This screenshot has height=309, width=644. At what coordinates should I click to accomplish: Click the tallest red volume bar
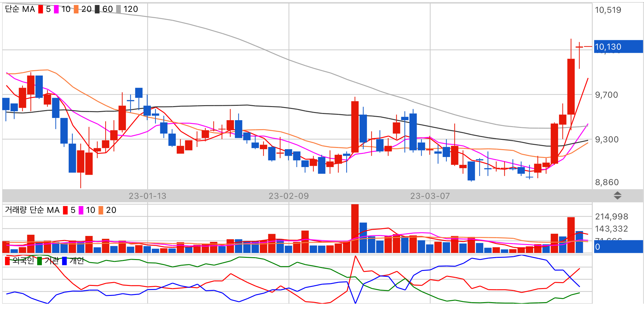(355, 228)
